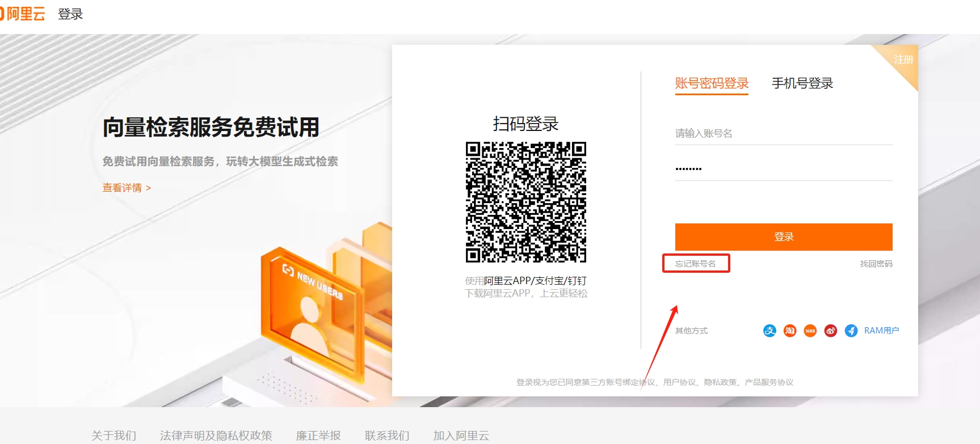Click the 向量检索服务免费试用 headline

tap(211, 127)
